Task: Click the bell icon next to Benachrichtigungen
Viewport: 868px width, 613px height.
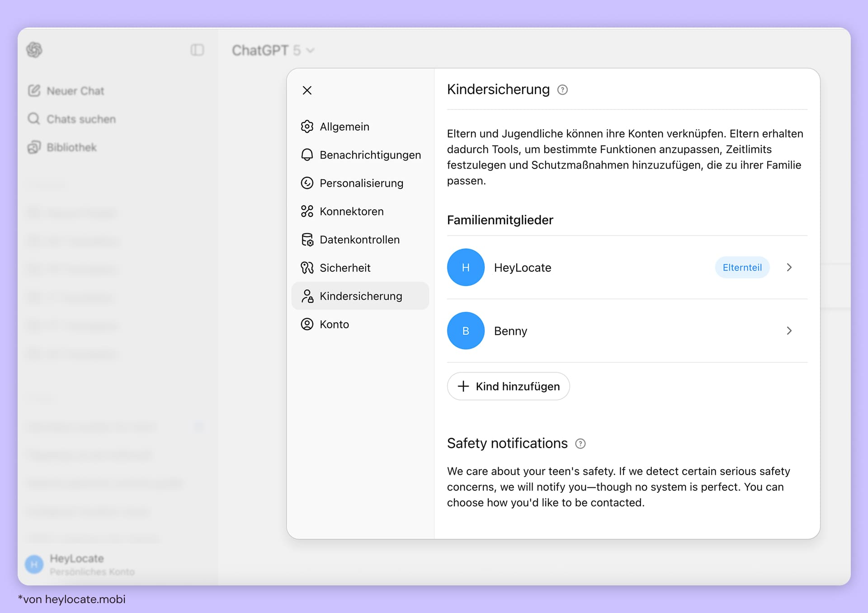Action: [x=307, y=155]
